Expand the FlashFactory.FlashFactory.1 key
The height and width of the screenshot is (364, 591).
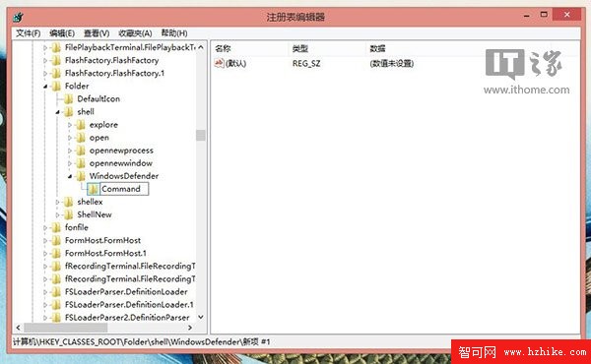pos(45,74)
